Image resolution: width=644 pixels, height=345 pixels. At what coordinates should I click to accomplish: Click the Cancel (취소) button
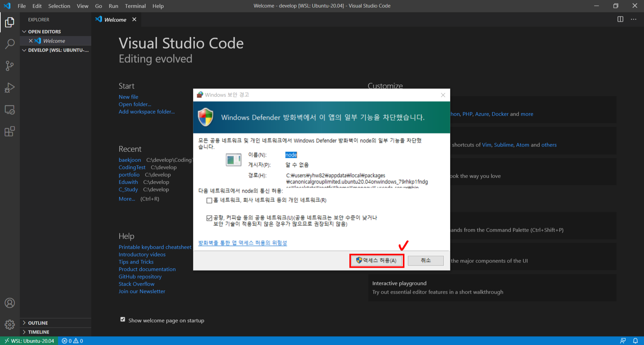pyautogui.click(x=426, y=261)
